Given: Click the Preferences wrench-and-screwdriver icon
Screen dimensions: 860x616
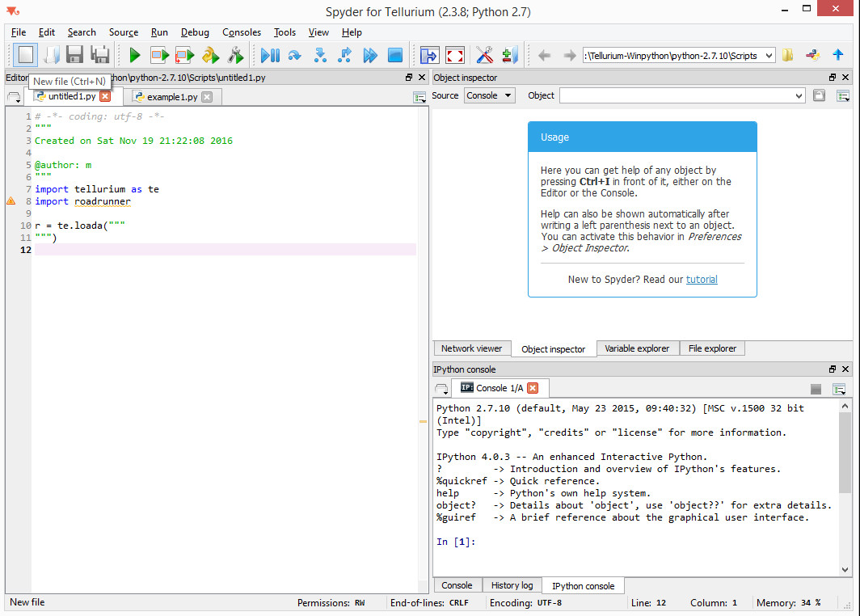Looking at the screenshot, I should coord(484,56).
